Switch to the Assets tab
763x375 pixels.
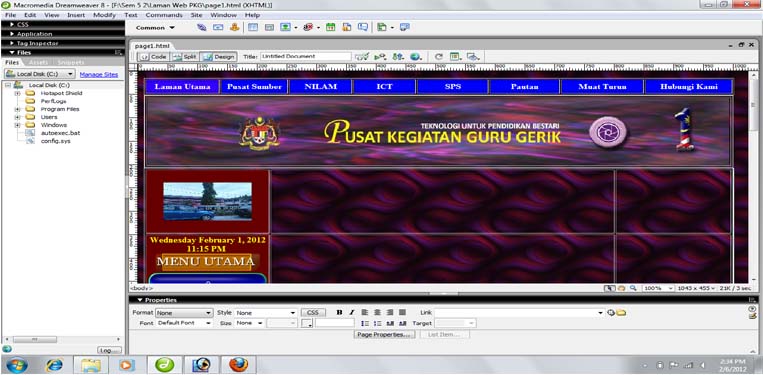(38, 62)
